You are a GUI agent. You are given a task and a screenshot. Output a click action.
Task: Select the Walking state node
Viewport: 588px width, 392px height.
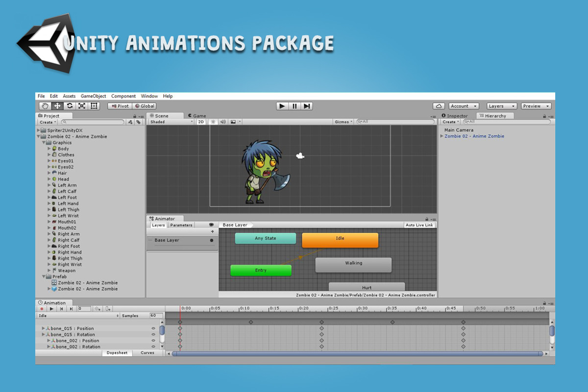tap(353, 265)
